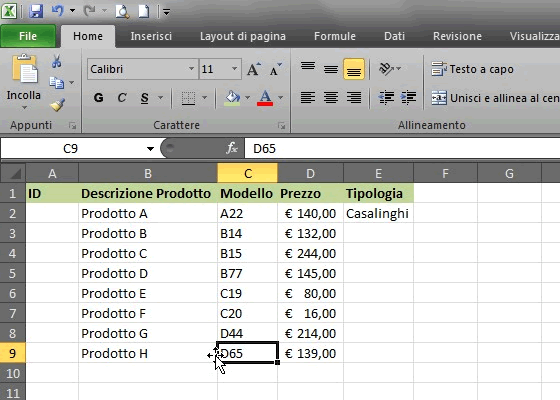Click the red font color A swatch

[265, 98]
